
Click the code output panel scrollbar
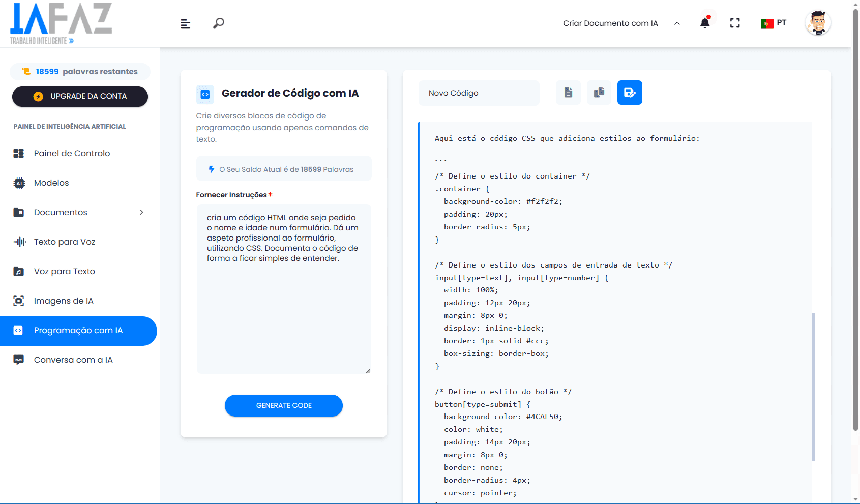pyautogui.click(x=814, y=387)
